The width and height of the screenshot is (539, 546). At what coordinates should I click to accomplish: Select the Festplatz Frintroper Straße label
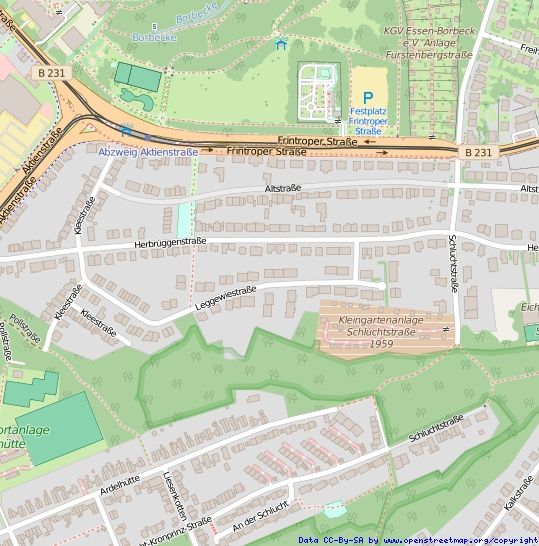tap(368, 121)
